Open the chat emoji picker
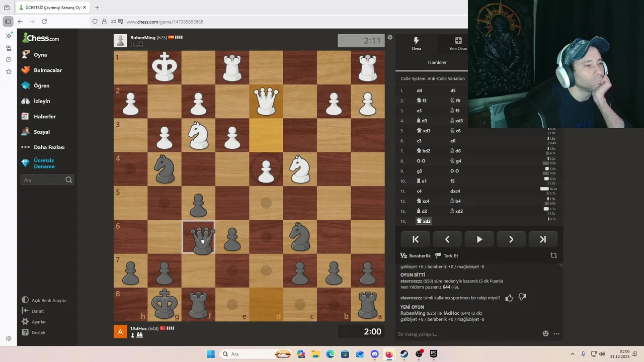The height and width of the screenshot is (362, 644). click(x=546, y=333)
